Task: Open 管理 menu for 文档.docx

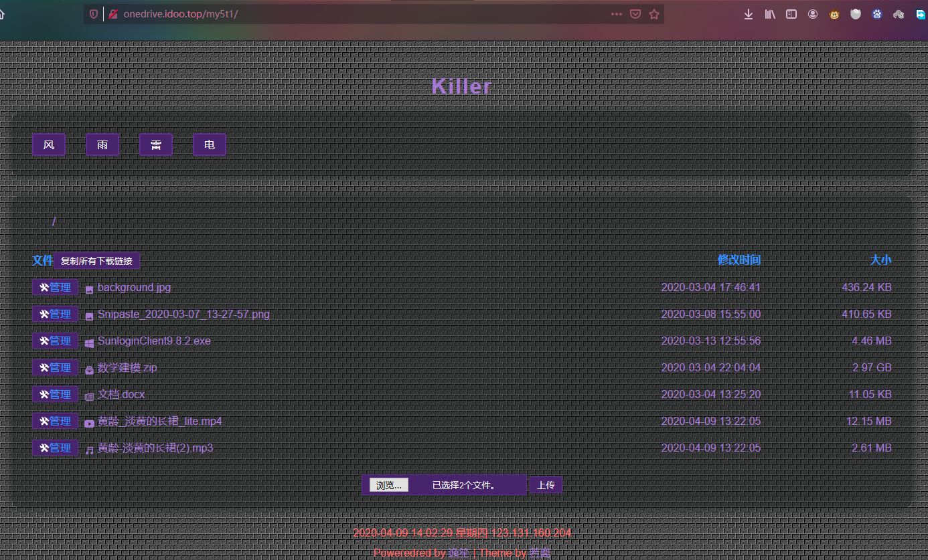Action: click(56, 395)
